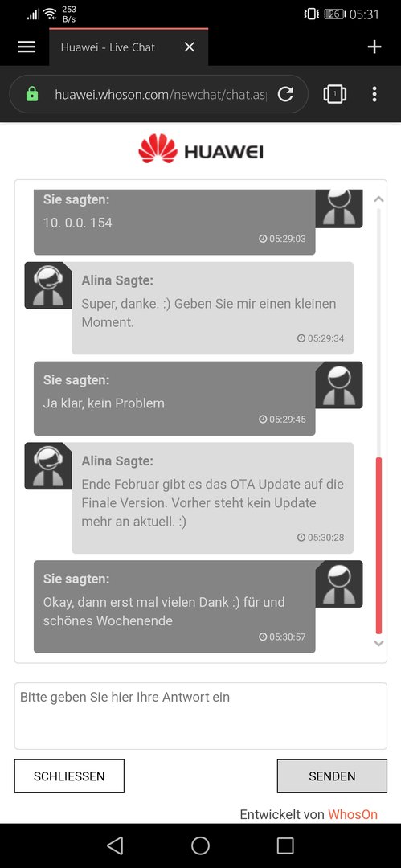Tap the Android home button
The image size is (401, 868).
201,845
